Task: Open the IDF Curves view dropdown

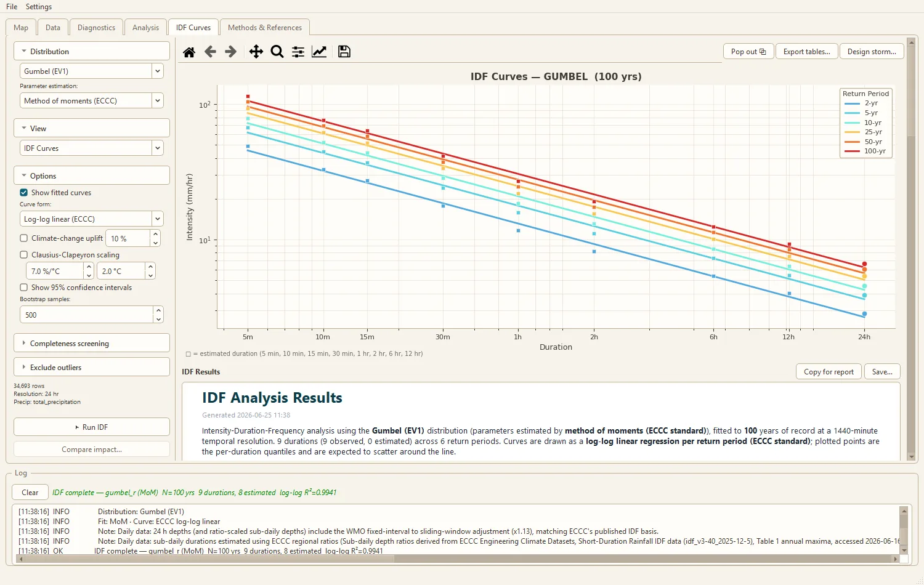Action: click(x=91, y=148)
